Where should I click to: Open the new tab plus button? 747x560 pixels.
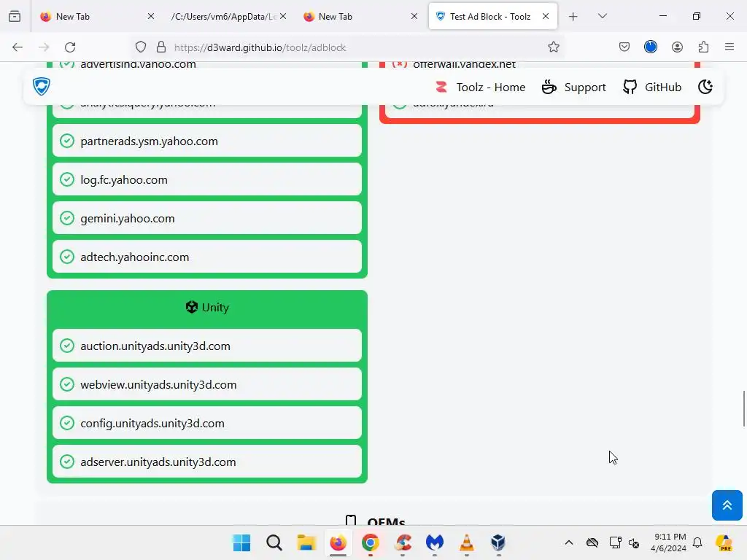(573, 17)
